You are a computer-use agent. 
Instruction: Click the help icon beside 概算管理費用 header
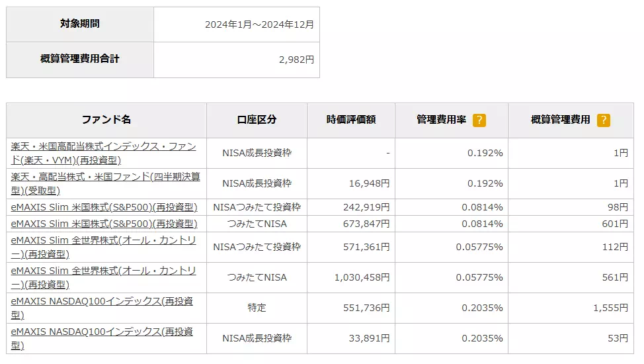click(x=603, y=120)
